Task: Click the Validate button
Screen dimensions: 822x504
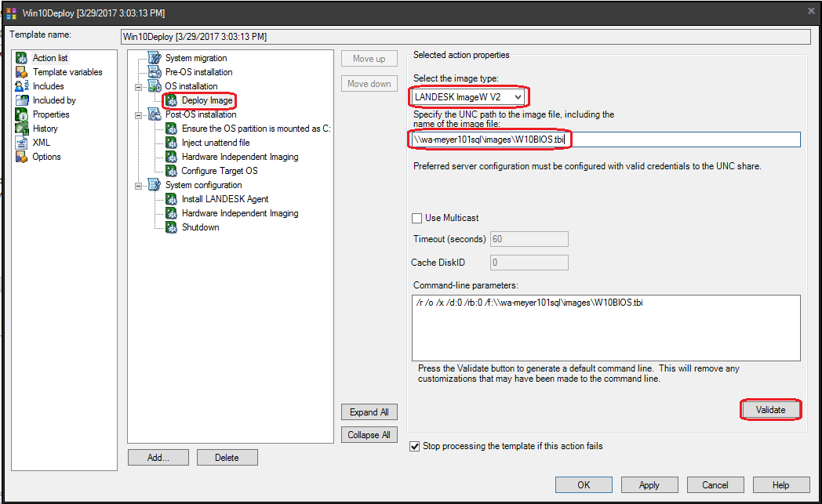Action: coord(770,410)
